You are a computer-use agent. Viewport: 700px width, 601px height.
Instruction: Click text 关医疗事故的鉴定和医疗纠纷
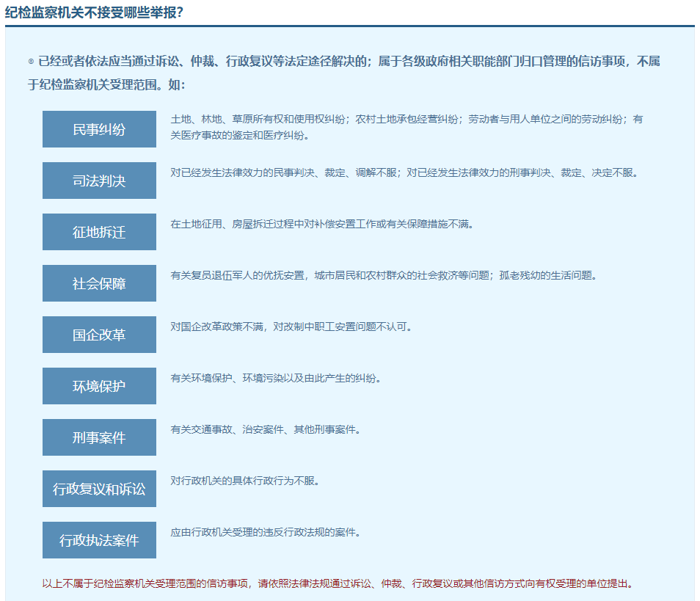coord(239,135)
